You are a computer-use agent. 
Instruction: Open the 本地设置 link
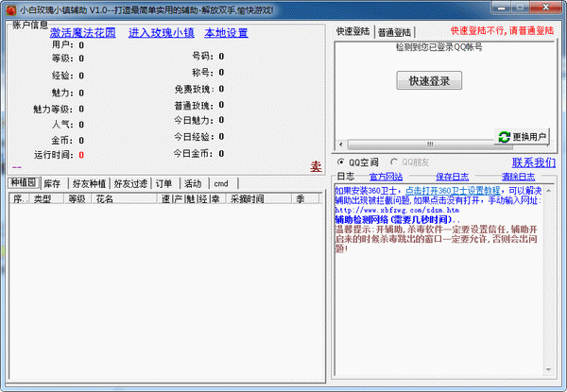(x=226, y=33)
